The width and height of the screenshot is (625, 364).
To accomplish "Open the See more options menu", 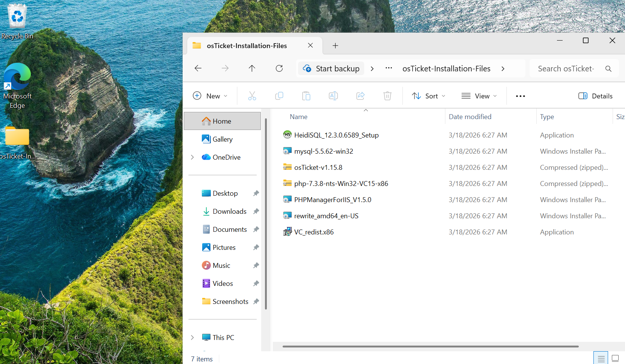I will pyautogui.click(x=521, y=96).
